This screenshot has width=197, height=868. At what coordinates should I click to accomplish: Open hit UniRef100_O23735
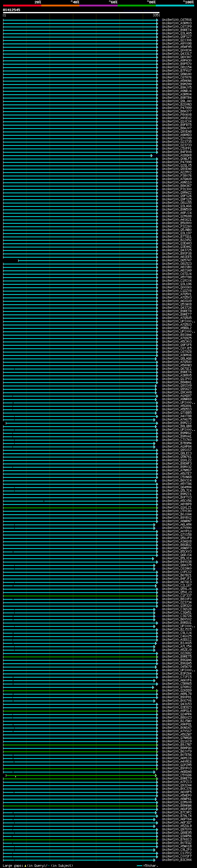coord(177,142)
